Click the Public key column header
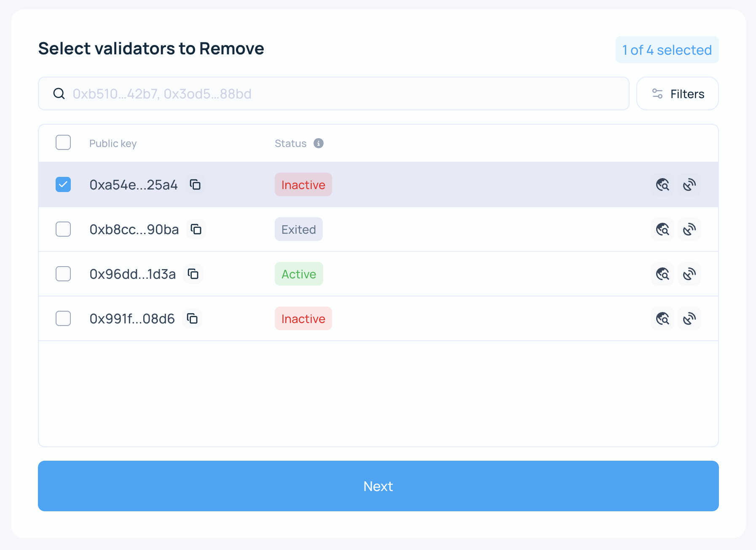This screenshot has width=756, height=550. coord(113,143)
